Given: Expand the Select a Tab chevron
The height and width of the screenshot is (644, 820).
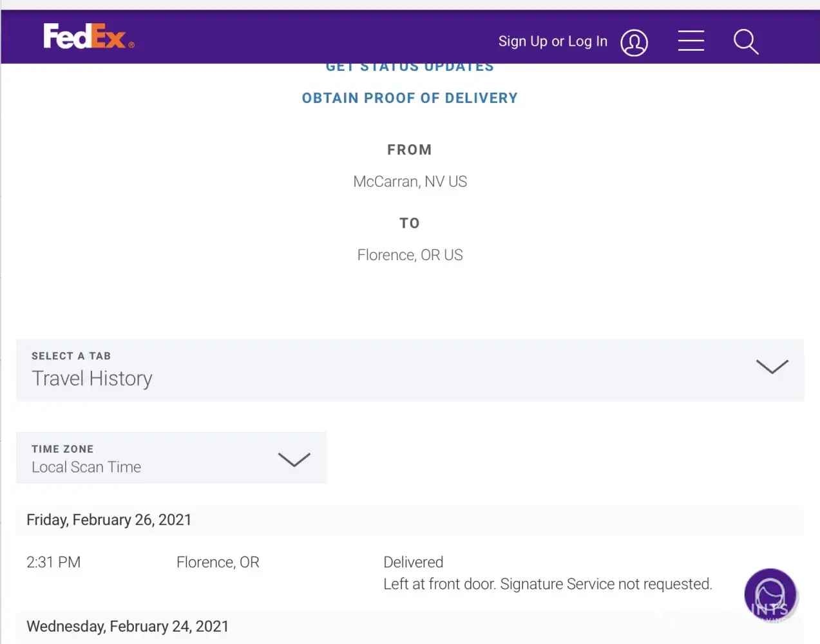Looking at the screenshot, I should click(772, 366).
